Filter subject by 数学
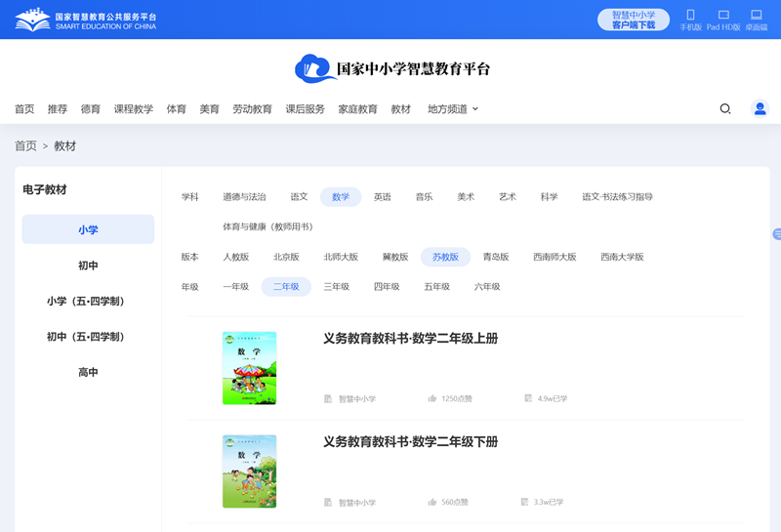This screenshot has height=532, width=781. coord(341,197)
